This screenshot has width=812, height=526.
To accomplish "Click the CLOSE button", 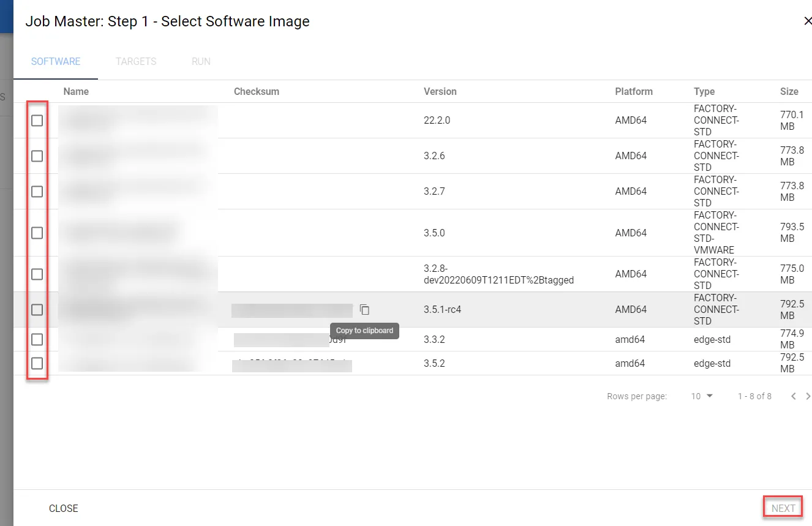I will [64, 508].
